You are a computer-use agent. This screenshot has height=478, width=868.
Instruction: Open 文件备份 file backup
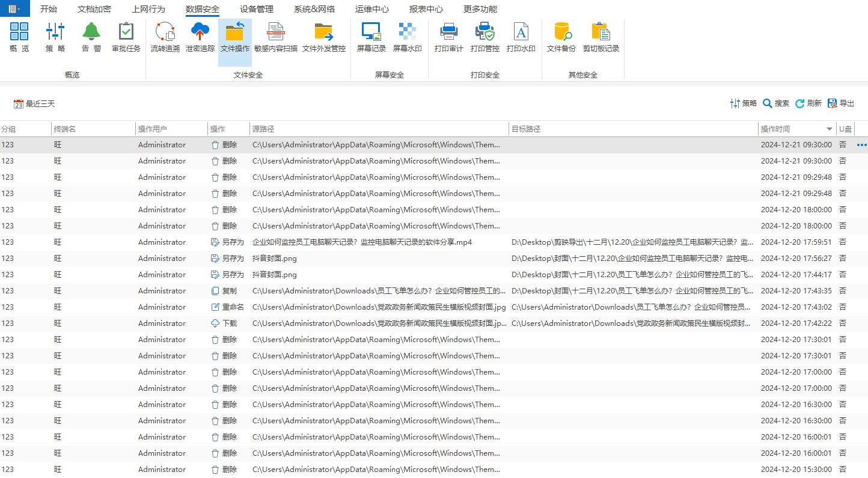561,37
